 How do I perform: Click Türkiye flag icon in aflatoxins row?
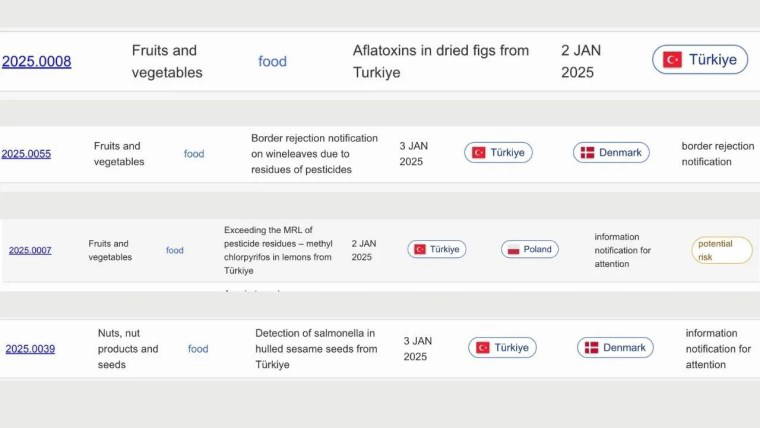673,60
